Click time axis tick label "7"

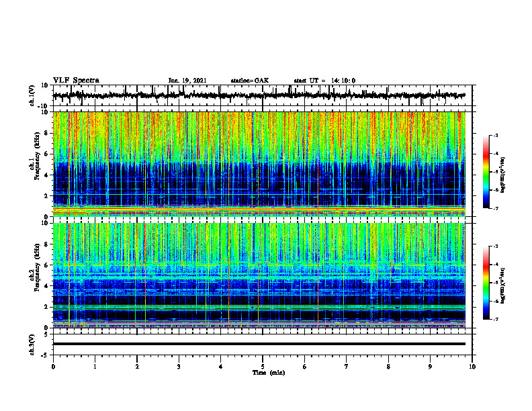[347, 367]
